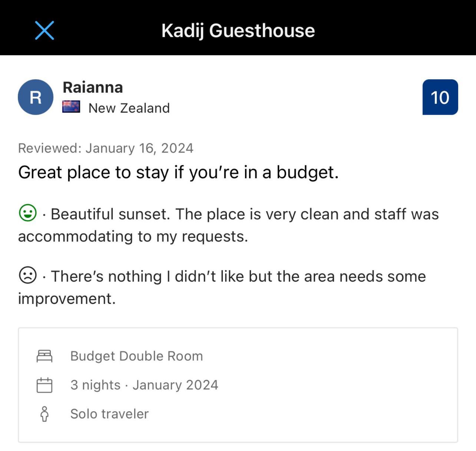Tap the review headline about budget stay
Viewport: 476px width, 451px height.
pyautogui.click(x=178, y=172)
